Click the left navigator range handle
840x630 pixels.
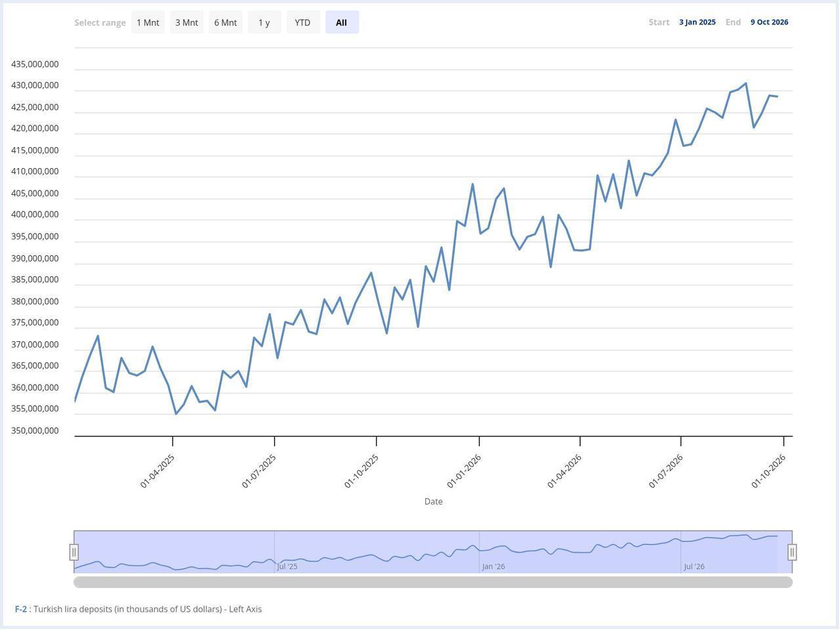(74, 553)
